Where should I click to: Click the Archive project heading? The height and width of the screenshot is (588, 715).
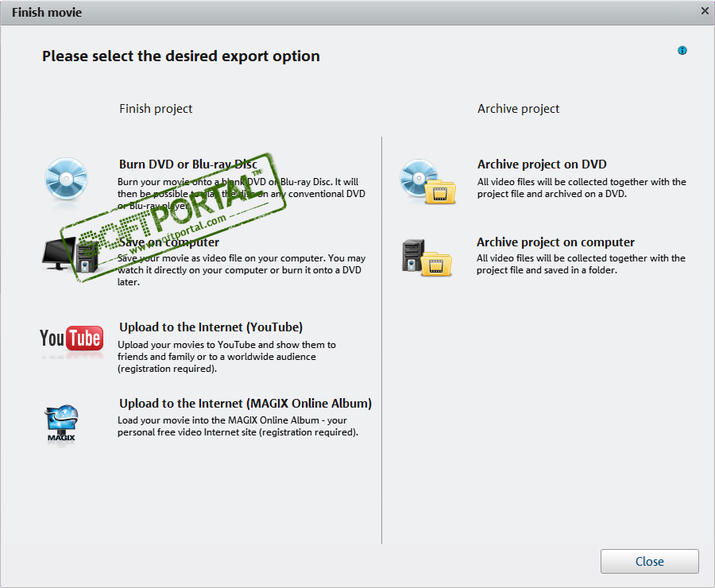(x=519, y=109)
